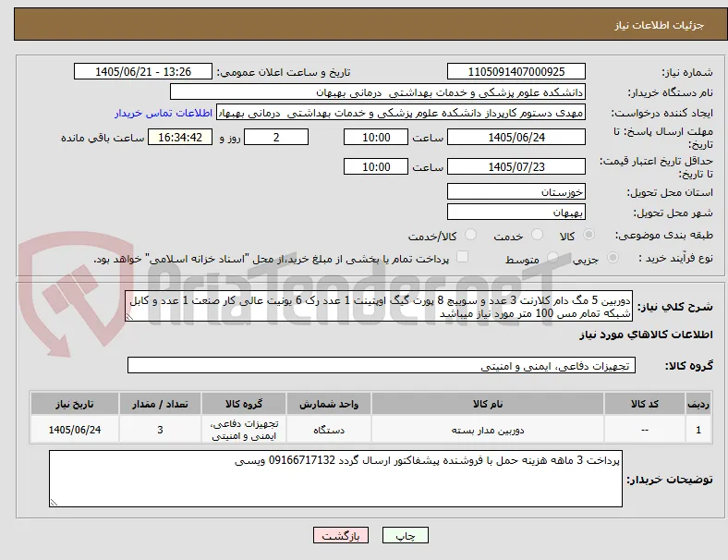Click the کد کالا column header
The height and width of the screenshot is (560, 728).
pos(645,404)
